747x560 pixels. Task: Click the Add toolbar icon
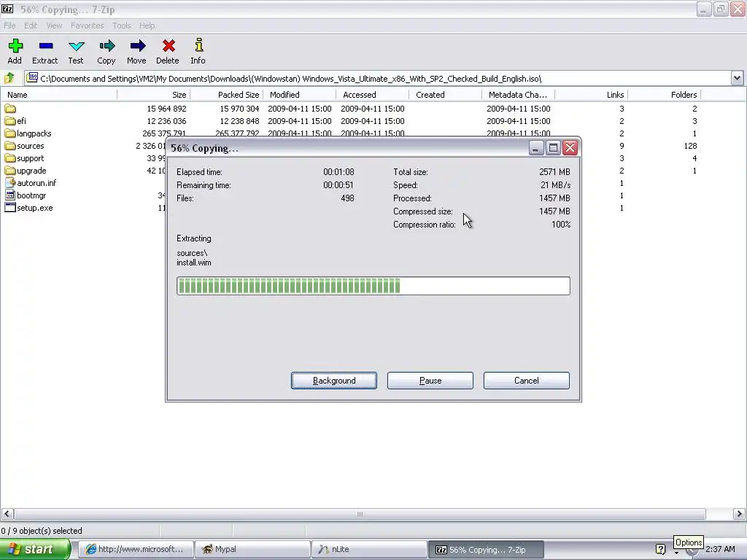(15, 46)
